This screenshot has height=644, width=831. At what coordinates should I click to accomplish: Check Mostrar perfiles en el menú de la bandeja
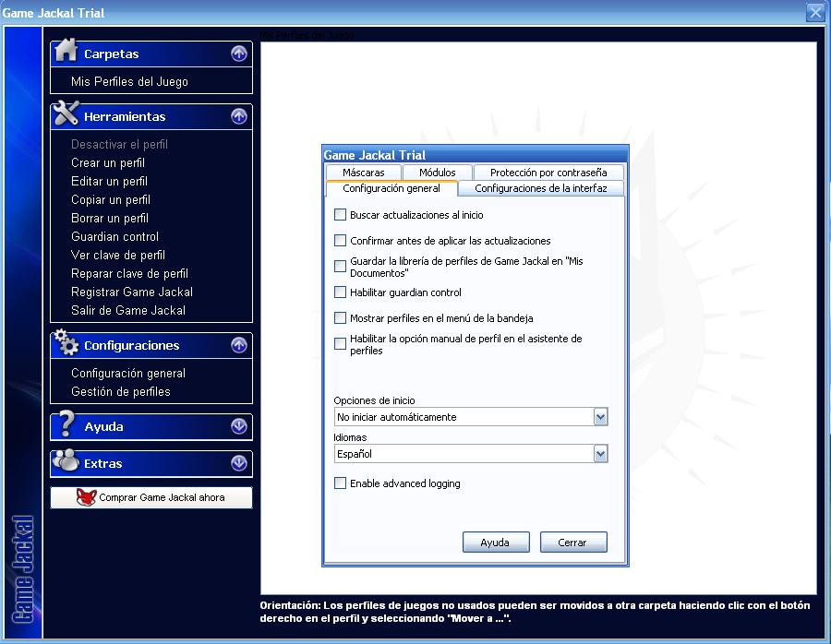tap(340, 317)
